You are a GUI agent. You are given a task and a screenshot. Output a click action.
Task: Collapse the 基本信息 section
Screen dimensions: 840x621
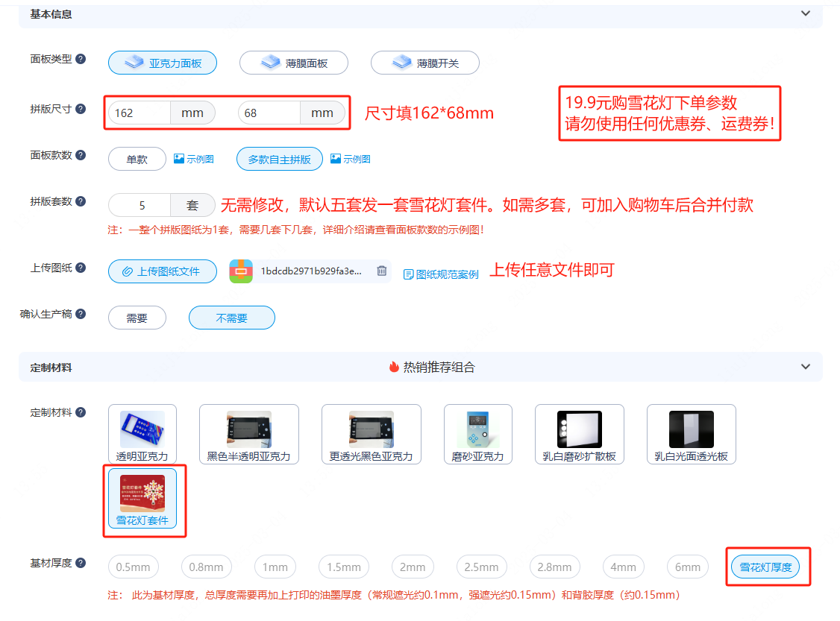coord(805,13)
